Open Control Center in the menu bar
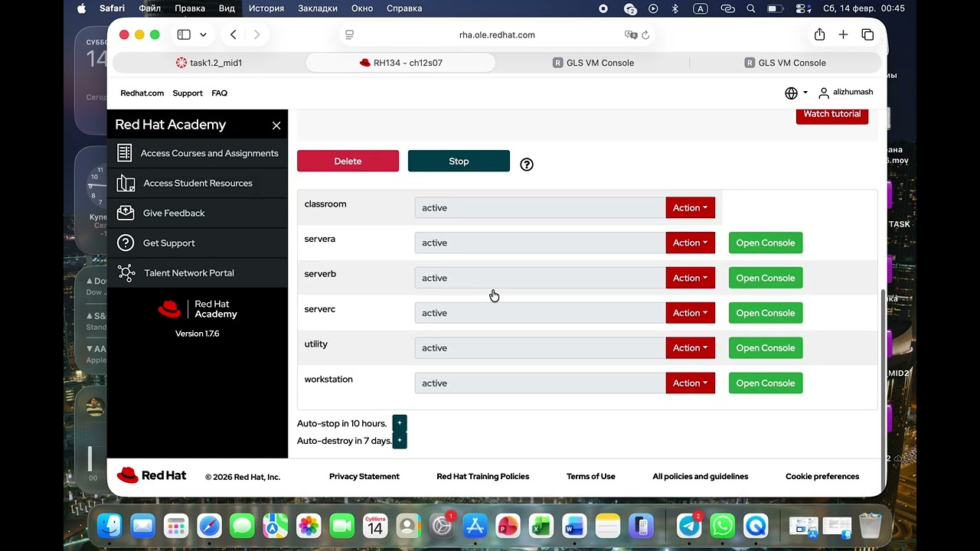 pos(802,8)
